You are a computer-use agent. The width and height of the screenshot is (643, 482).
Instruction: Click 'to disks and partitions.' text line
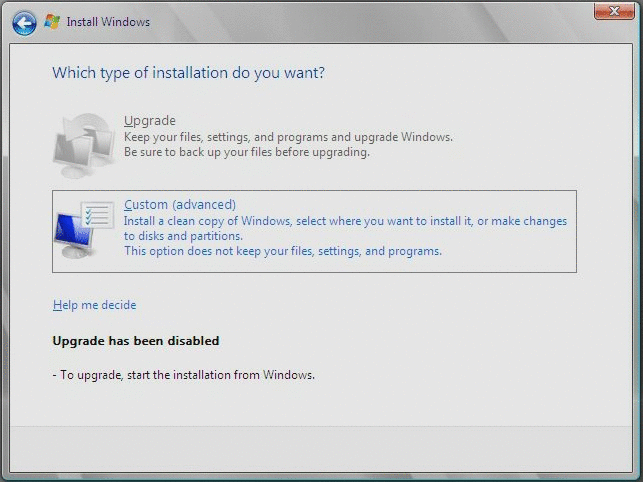183,236
